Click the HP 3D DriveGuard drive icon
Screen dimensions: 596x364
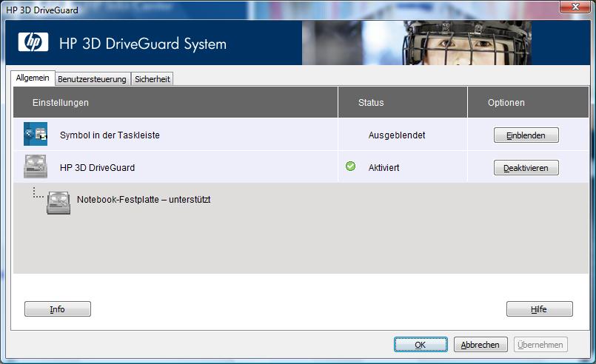click(x=36, y=166)
